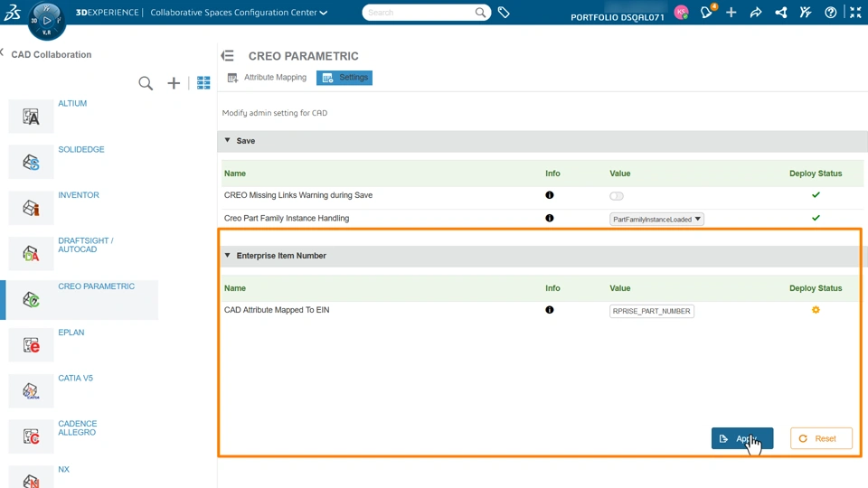This screenshot has height=488, width=868.
Task: Open the notifications icon with badge
Action: point(707,12)
